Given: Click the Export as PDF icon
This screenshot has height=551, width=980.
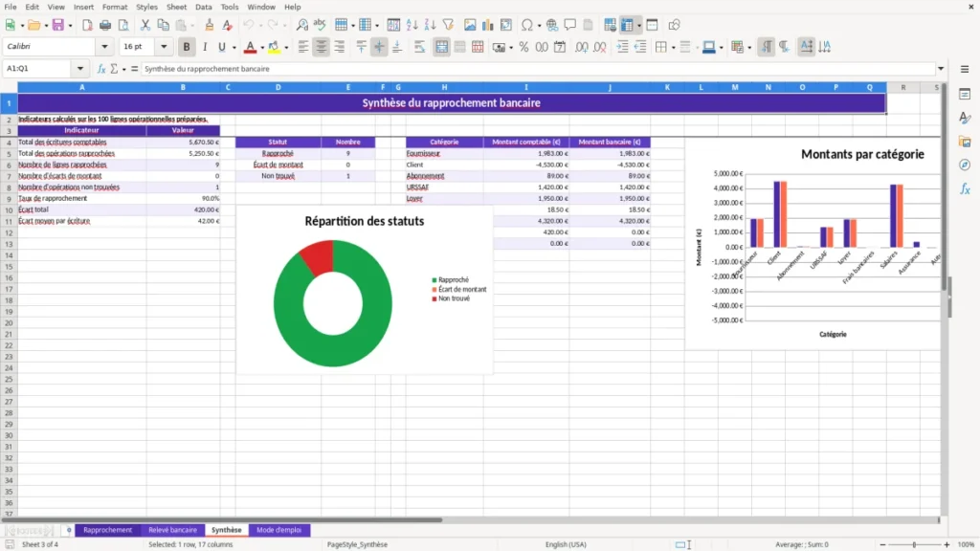Looking at the screenshot, I should 87,25.
